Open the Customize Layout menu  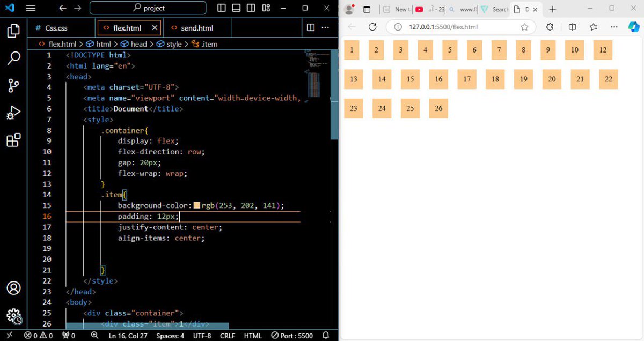(x=266, y=8)
